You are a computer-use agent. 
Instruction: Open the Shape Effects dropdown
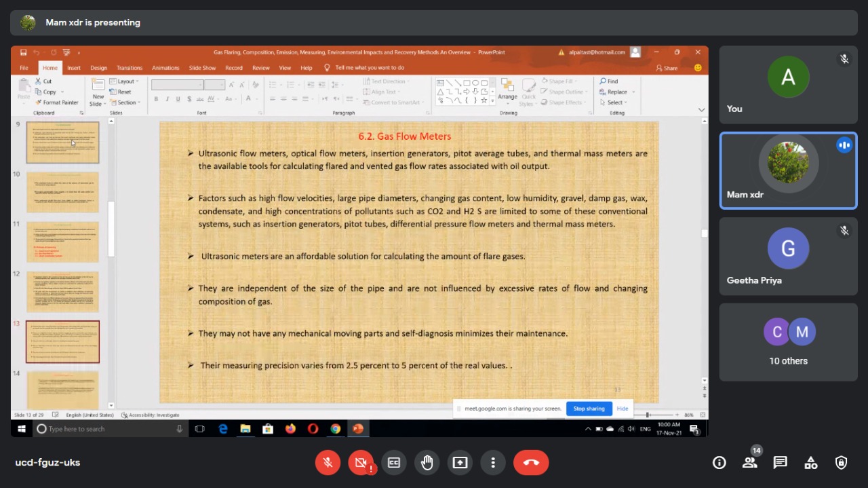(x=565, y=102)
